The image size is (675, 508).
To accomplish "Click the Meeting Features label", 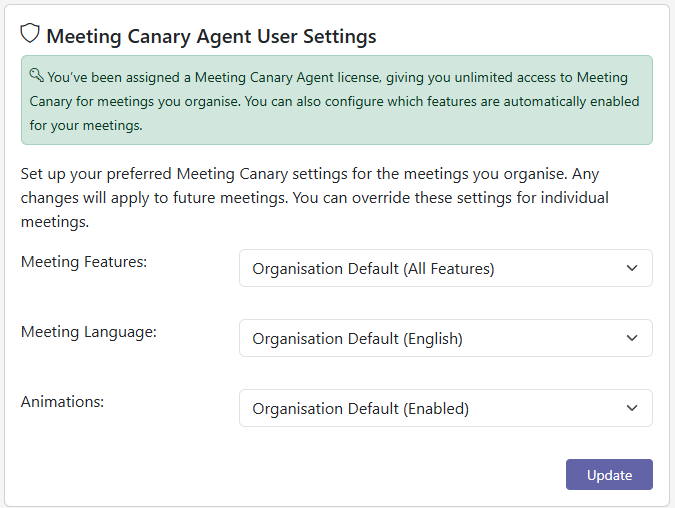I will tap(84, 262).
